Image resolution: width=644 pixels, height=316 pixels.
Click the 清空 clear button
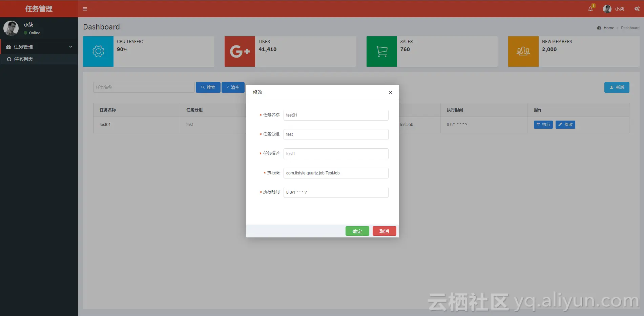[x=233, y=87]
